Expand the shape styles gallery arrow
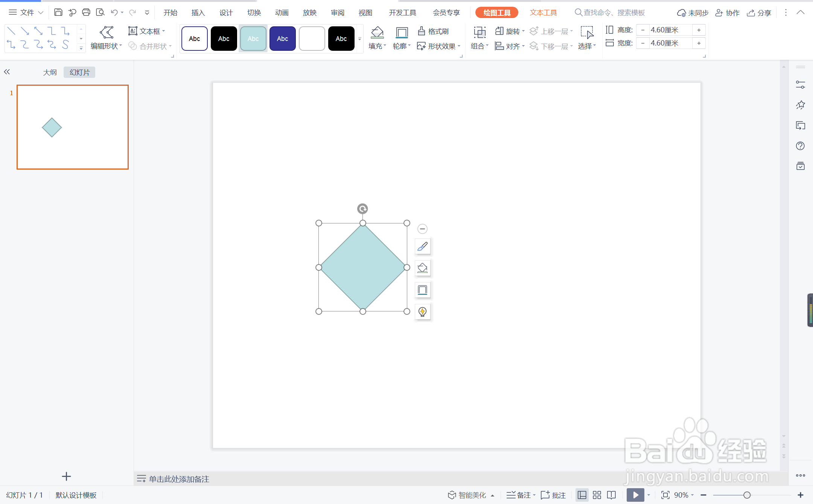Image resolution: width=813 pixels, height=504 pixels. tap(359, 39)
